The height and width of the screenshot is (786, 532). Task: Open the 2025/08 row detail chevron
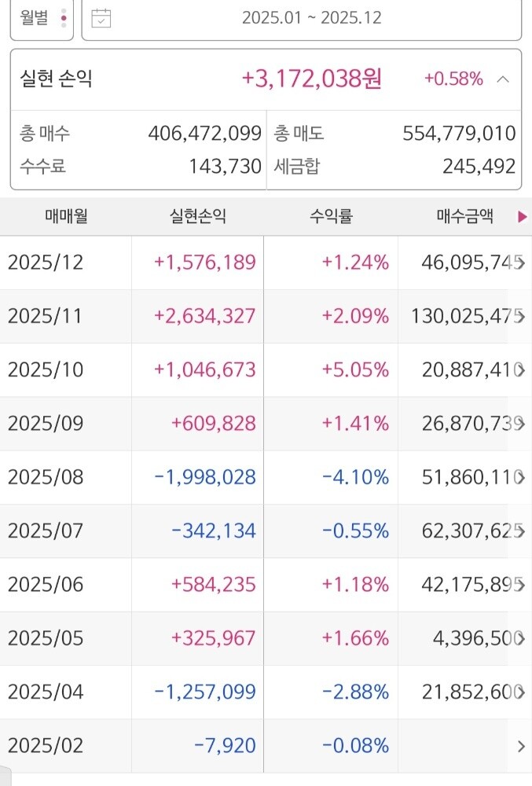[522, 477]
